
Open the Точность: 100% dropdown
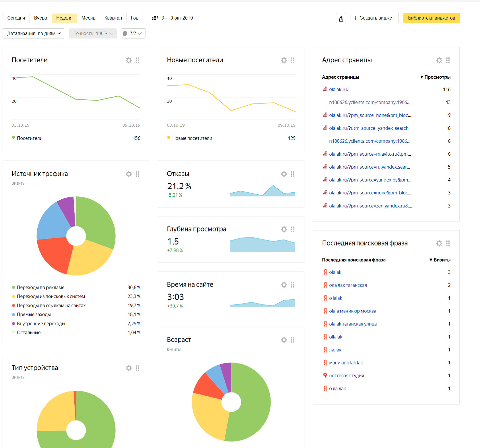point(93,33)
